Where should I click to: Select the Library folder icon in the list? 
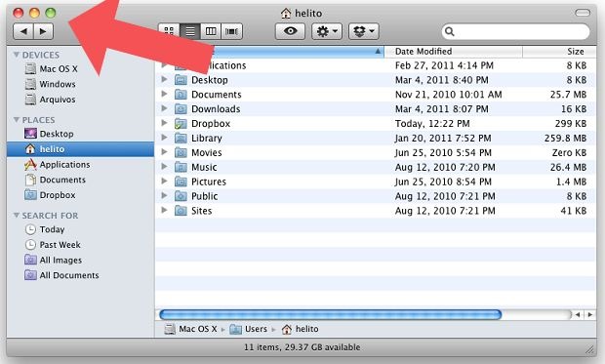(181, 139)
